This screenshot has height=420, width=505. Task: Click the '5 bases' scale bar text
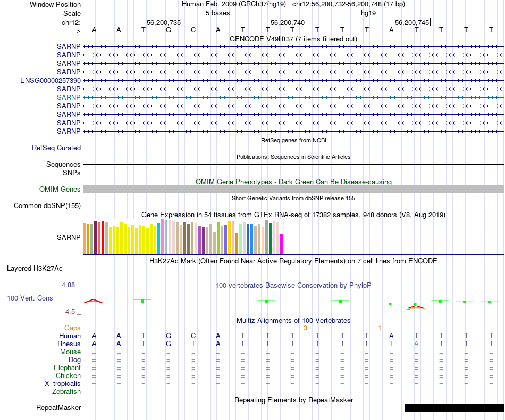click(x=218, y=13)
